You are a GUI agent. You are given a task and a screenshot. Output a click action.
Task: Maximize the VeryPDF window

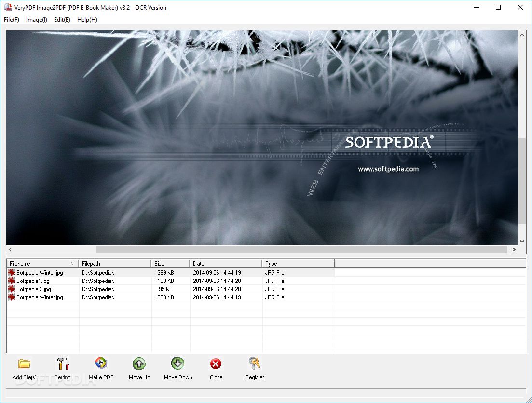pos(498,7)
